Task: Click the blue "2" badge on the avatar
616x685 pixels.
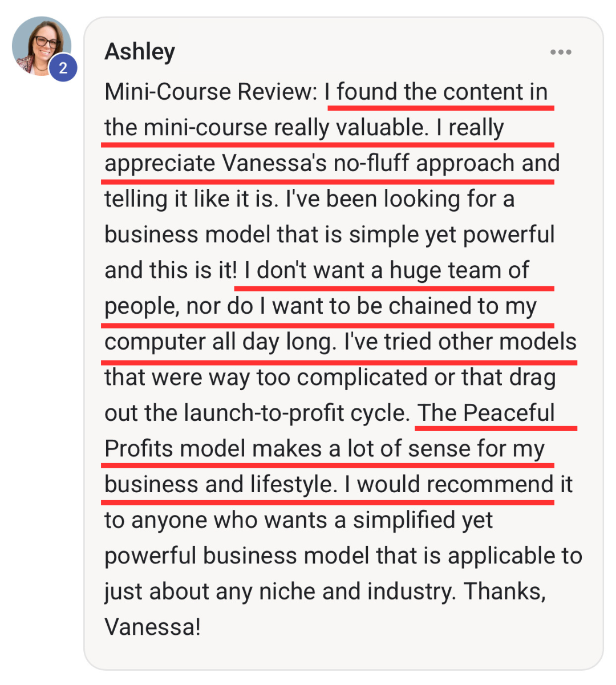Action: click(63, 68)
